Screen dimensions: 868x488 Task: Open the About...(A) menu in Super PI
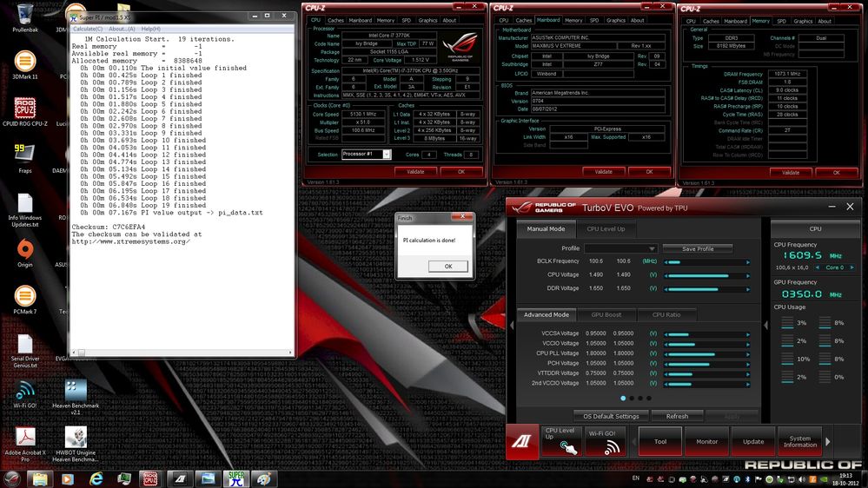pos(122,29)
